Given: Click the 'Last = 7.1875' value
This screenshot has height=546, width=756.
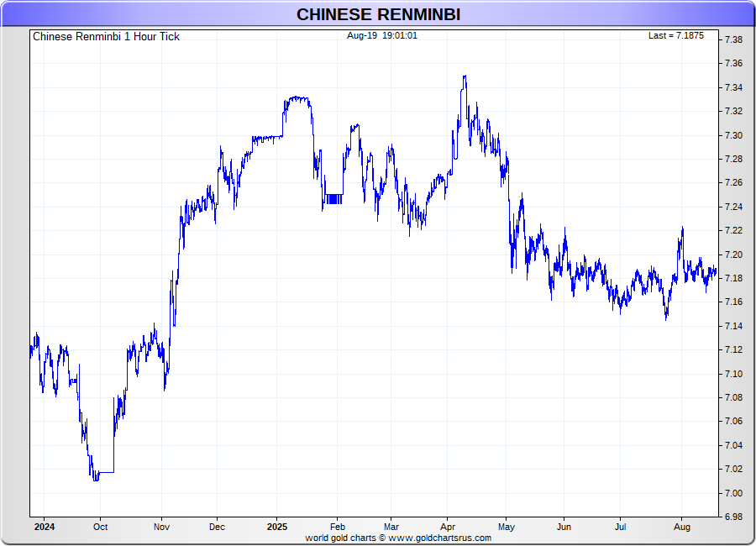Looking at the screenshot, I should coord(676,35).
